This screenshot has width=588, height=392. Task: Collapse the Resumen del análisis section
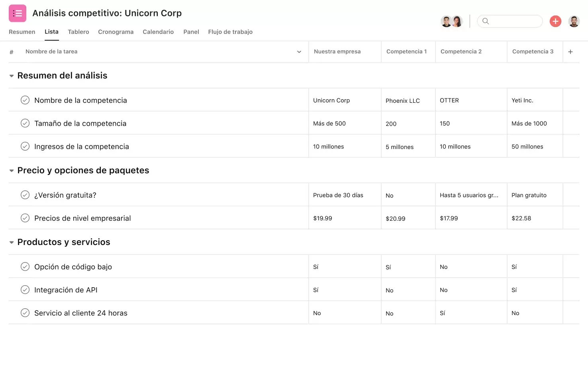coord(12,76)
